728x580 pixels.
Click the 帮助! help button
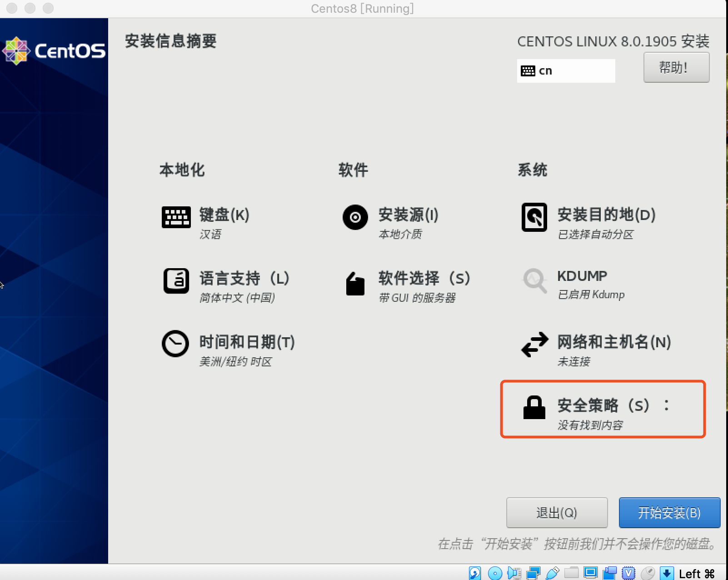pyautogui.click(x=676, y=67)
